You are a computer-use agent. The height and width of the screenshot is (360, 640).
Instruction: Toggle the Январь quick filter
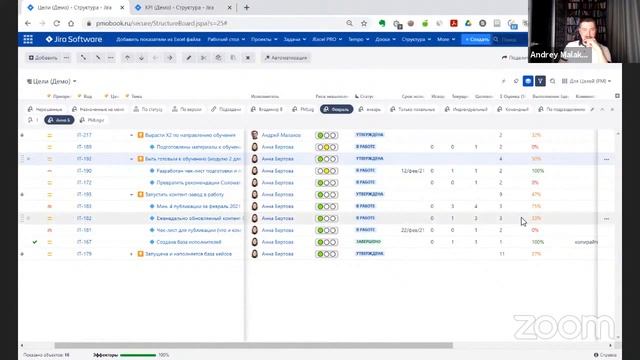(370, 109)
